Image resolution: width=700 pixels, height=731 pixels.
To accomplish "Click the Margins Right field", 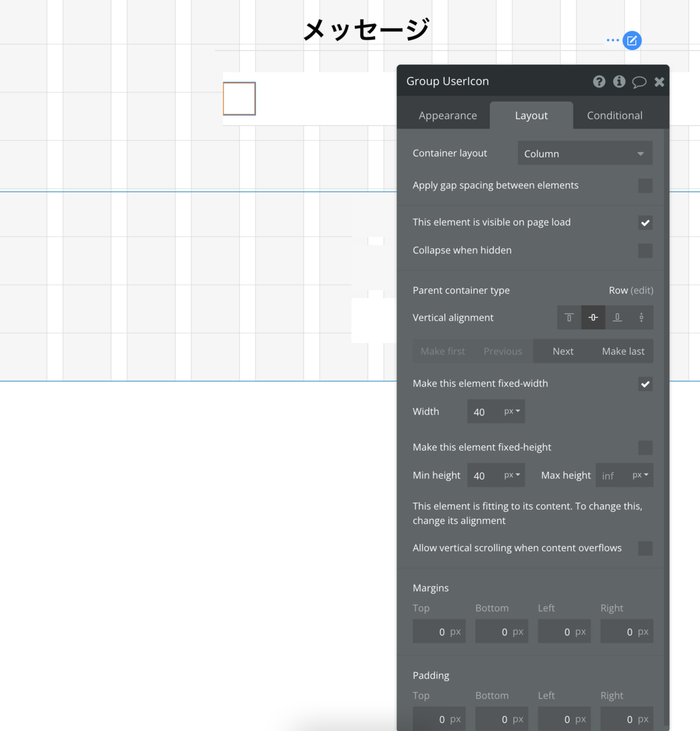I will pos(627,632).
